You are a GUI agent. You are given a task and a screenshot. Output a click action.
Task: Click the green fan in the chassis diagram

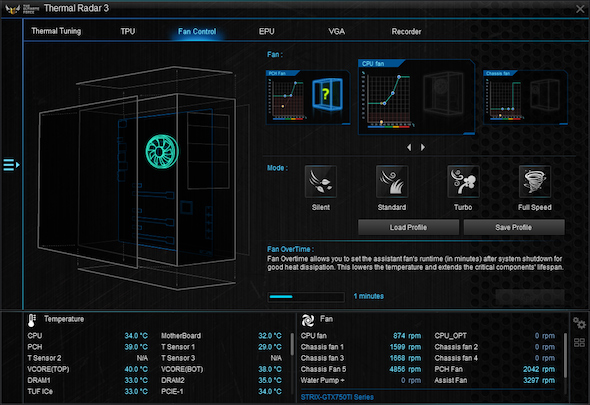162,152
